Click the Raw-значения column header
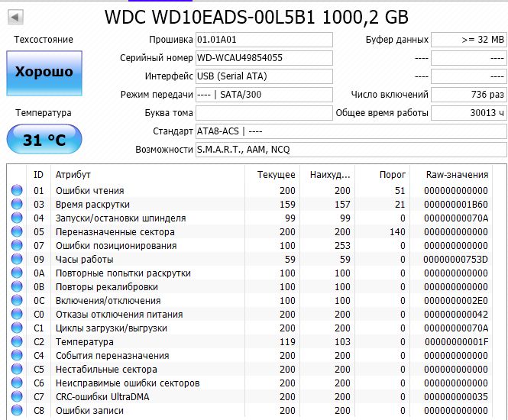 pos(451,175)
